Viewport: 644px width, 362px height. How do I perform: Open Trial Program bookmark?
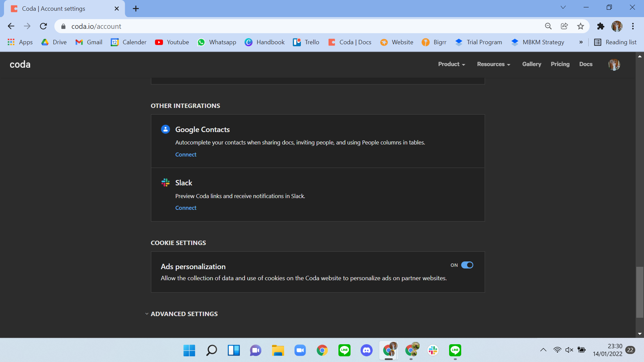[479, 42]
